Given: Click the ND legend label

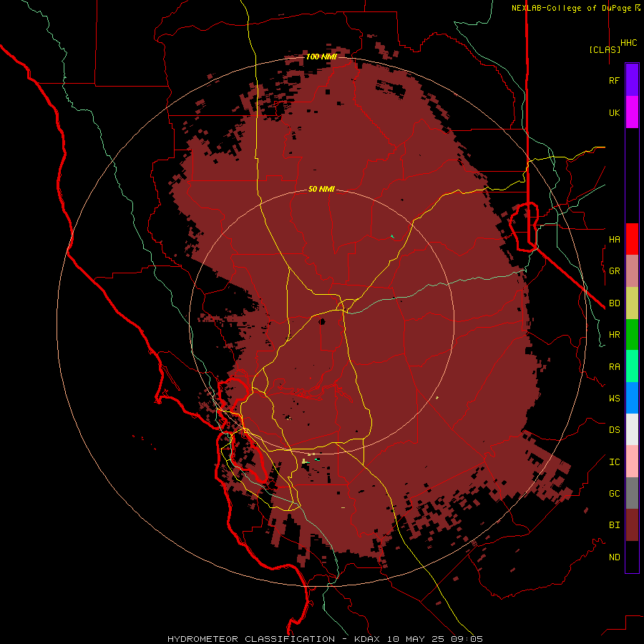Looking at the screenshot, I should coord(614,557).
